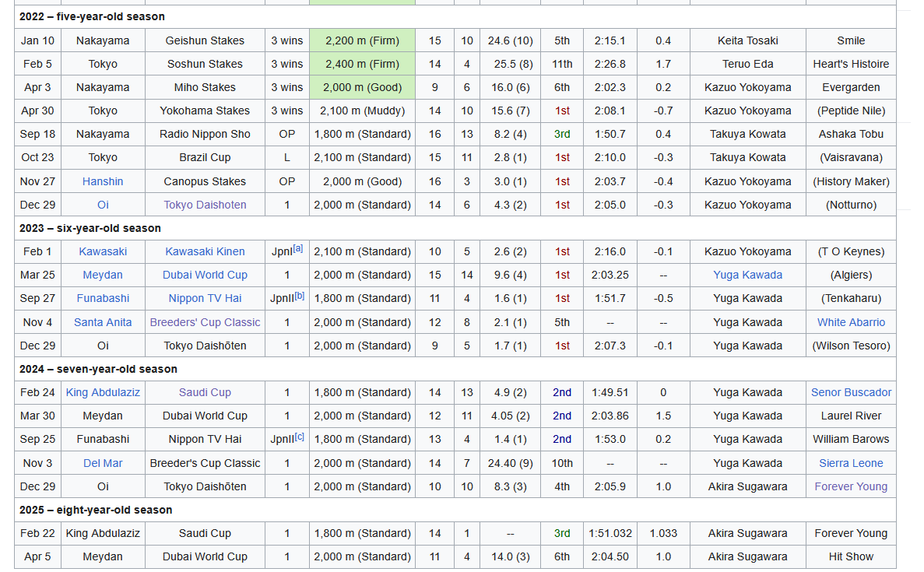Select the '2025 – eight-year-old season' heading

[x=96, y=511]
